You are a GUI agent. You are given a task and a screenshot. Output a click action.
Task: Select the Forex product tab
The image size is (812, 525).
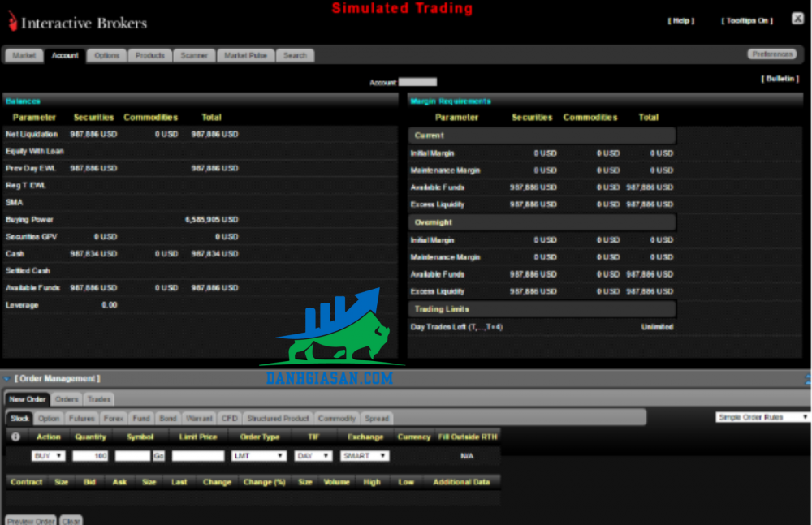pyautogui.click(x=113, y=419)
